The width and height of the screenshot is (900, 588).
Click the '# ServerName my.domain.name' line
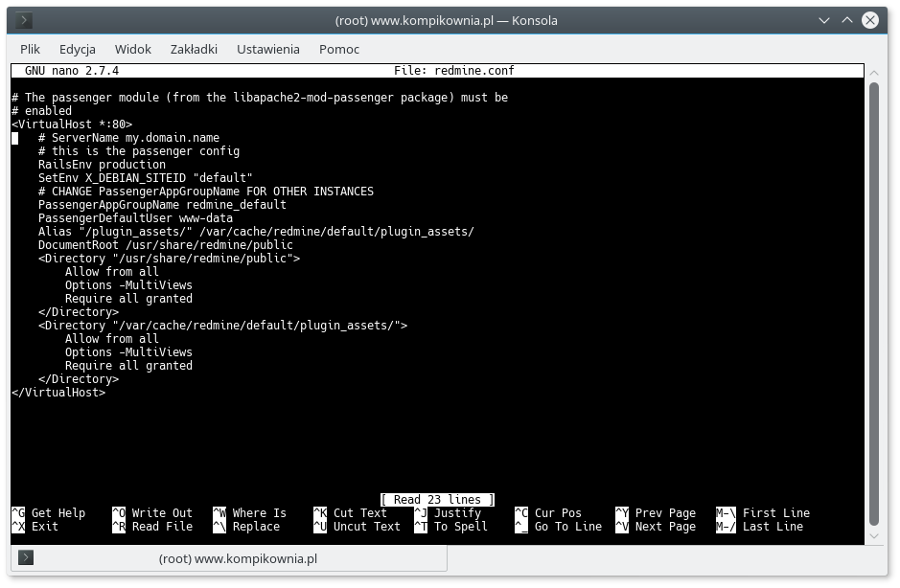coord(128,138)
